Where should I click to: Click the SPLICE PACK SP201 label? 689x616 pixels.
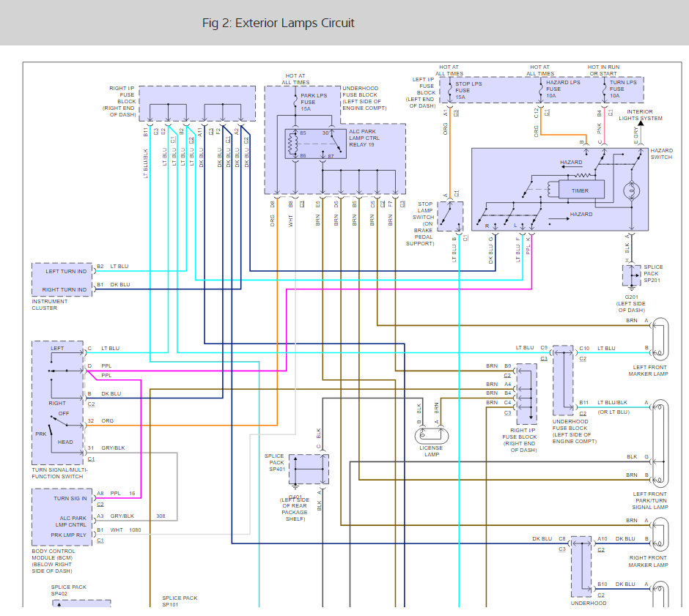653,273
